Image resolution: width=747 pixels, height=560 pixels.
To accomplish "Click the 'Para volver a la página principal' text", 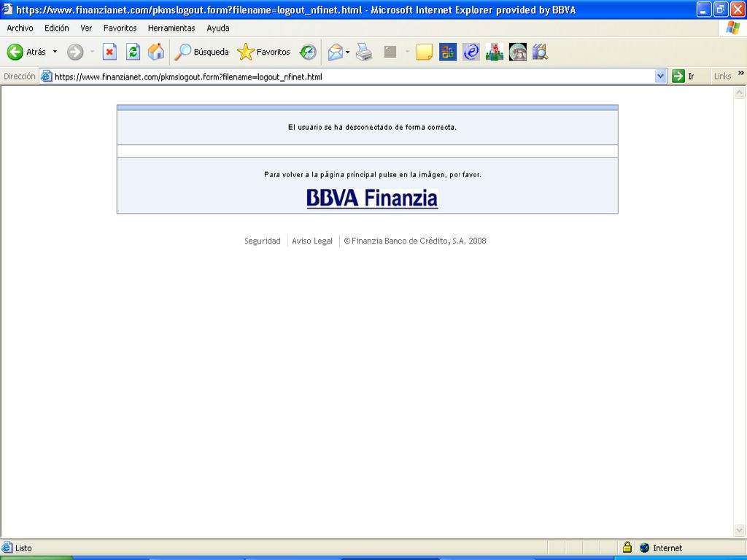I will (x=373, y=175).
